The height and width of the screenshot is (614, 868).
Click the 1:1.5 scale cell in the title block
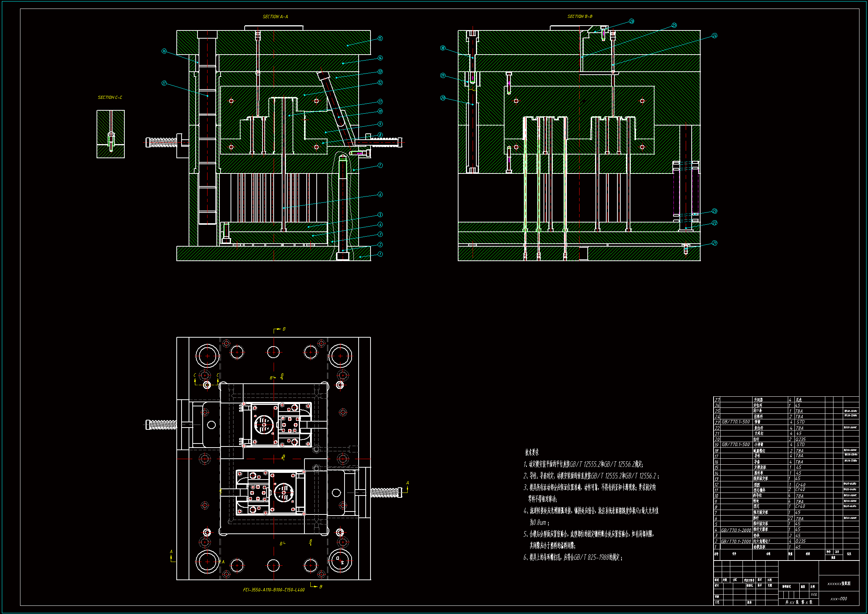tap(813, 595)
